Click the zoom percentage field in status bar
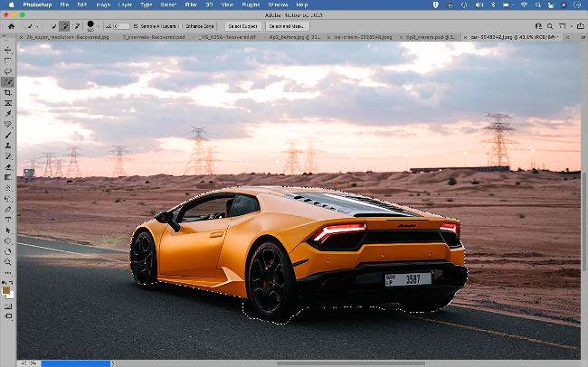588x367 pixels. point(27,363)
